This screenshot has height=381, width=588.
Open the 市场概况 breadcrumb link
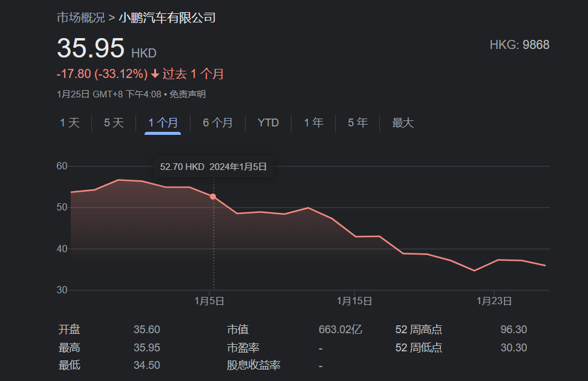point(80,18)
